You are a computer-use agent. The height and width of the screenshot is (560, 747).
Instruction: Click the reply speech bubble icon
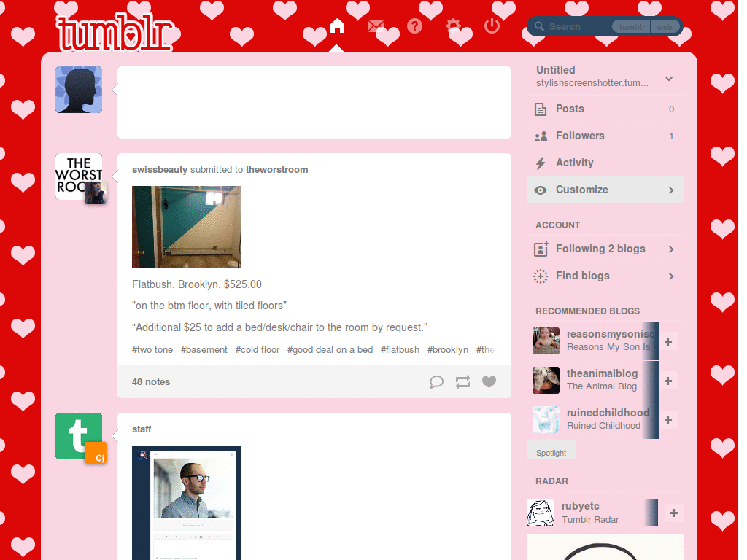(x=436, y=382)
